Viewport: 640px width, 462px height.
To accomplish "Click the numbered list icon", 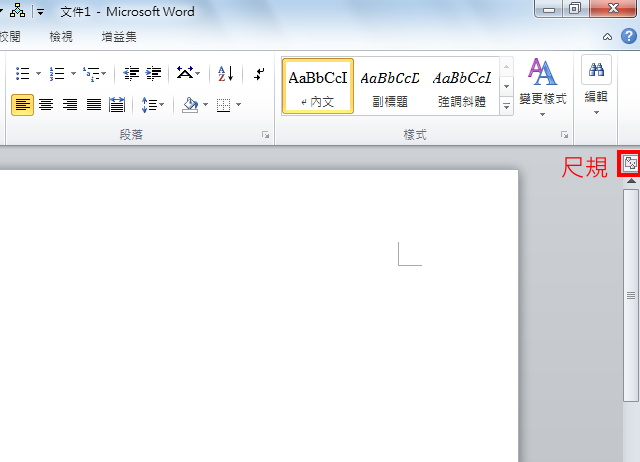I will click(57, 74).
